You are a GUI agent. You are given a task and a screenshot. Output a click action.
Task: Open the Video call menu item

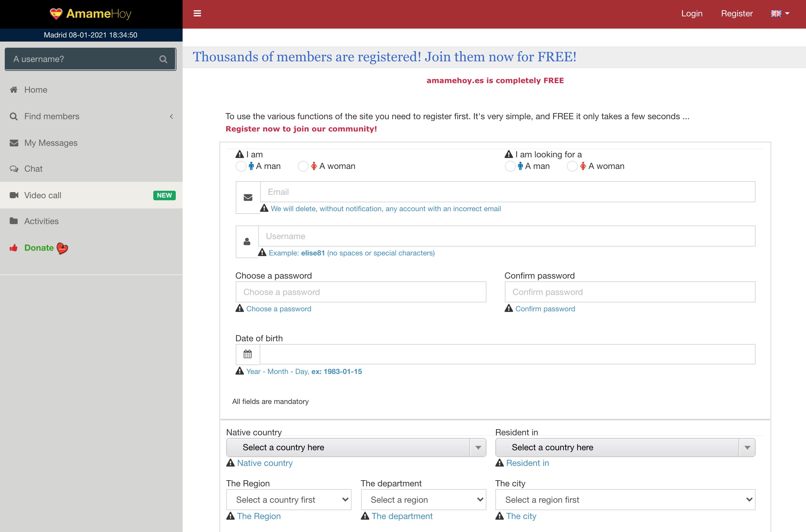click(91, 195)
